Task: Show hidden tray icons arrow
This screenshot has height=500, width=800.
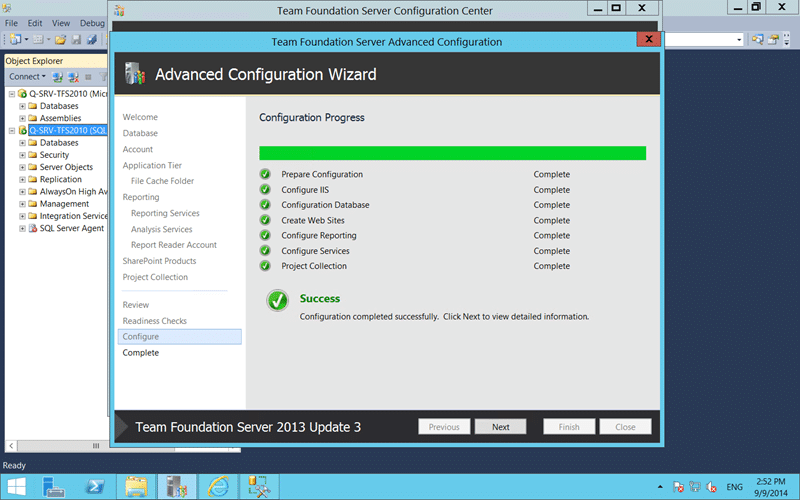Action: 660,487
